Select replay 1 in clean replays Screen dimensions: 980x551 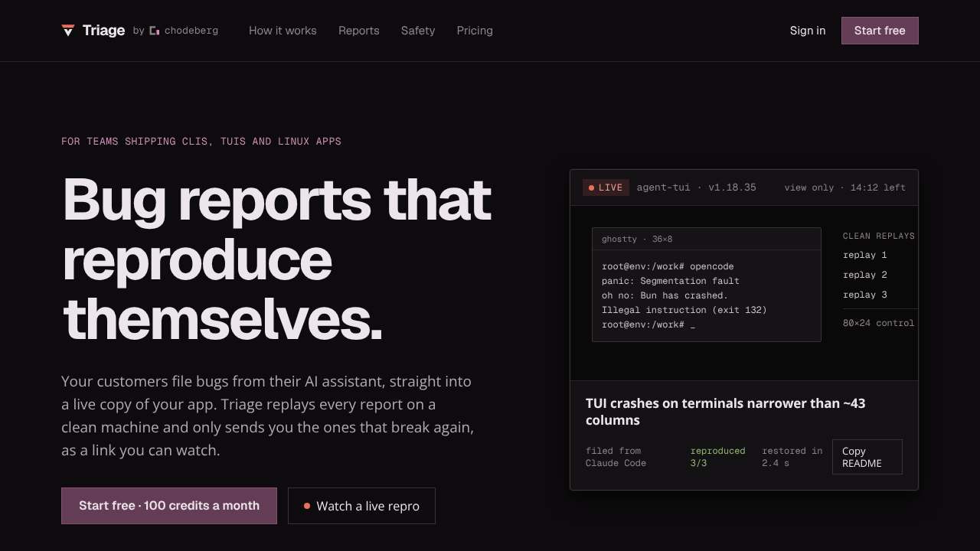click(x=865, y=255)
